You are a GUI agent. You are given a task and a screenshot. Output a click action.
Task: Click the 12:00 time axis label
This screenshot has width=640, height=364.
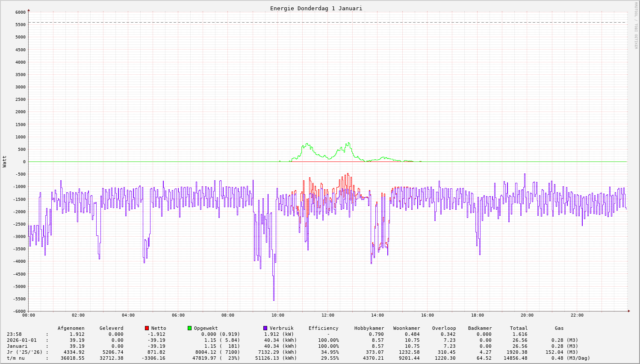pyautogui.click(x=328, y=315)
